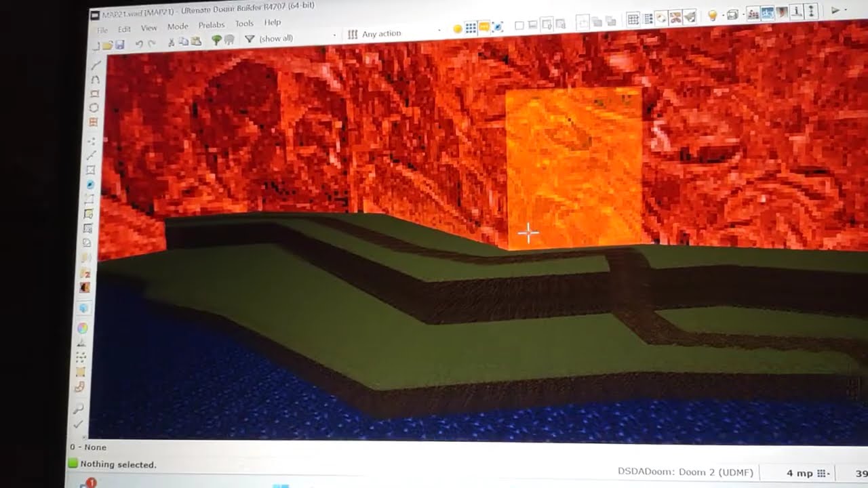
Task: Open the Mode menu
Action: point(178,26)
